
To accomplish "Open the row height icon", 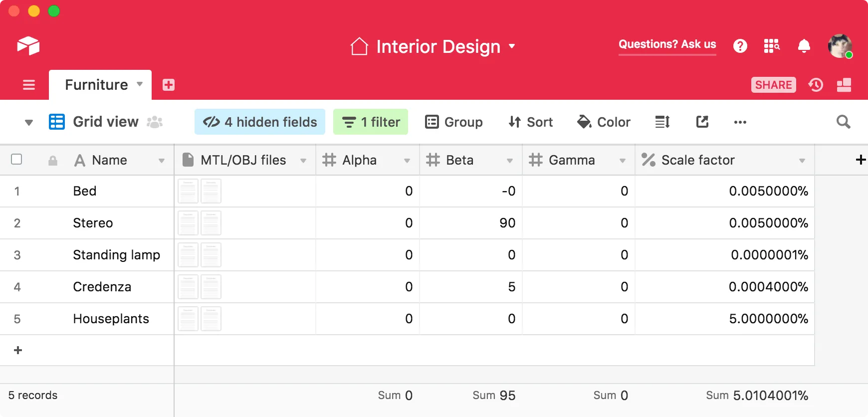I will coord(662,122).
